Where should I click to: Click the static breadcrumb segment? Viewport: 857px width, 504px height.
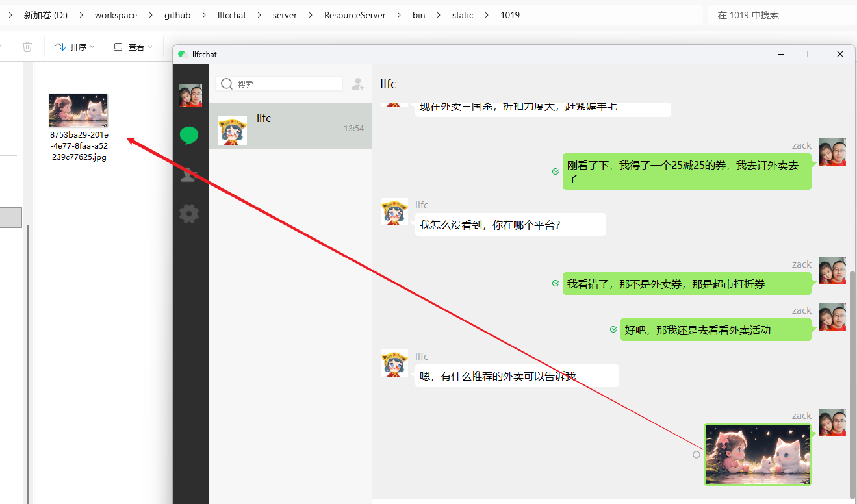pos(463,15)
